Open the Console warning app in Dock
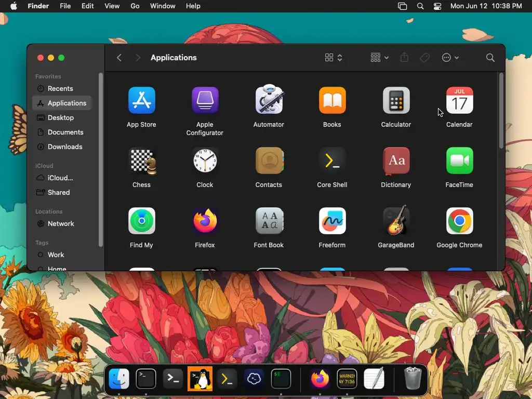This screenshot has width=532, height=399. click(347, 379)
